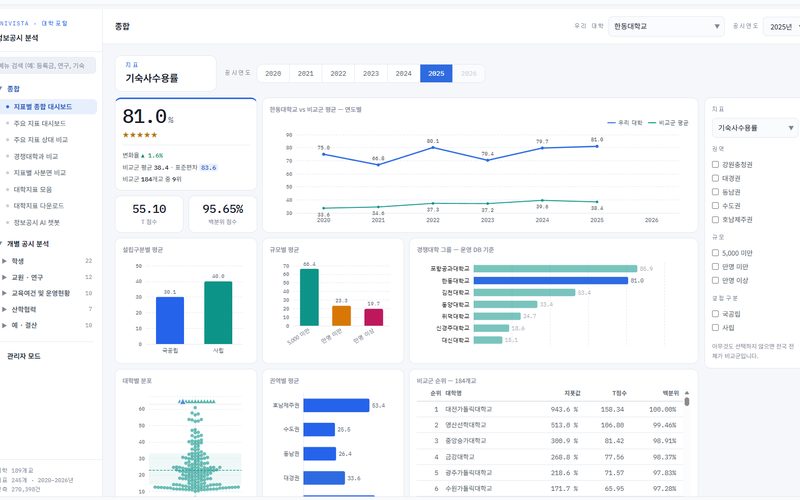Select the 2024 year tab

[404, 73]
